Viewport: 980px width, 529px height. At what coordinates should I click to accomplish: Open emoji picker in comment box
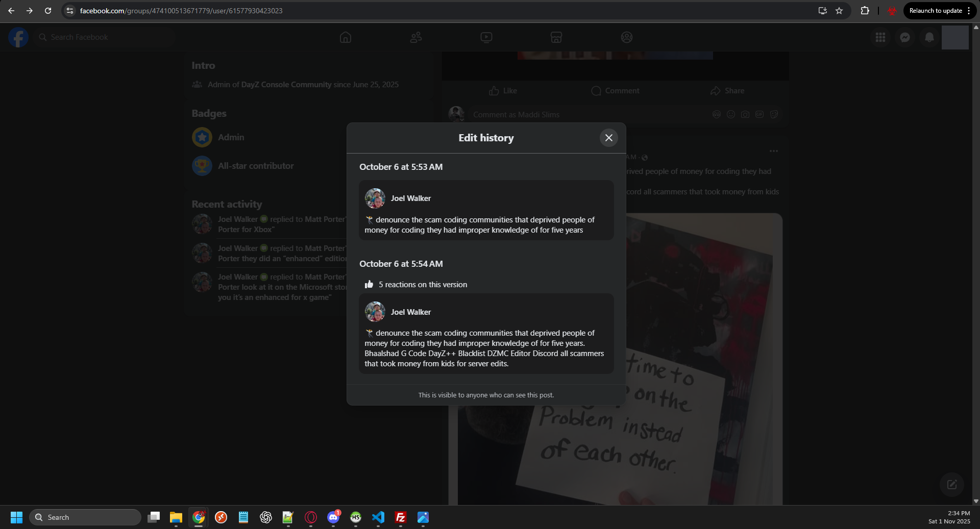click(731, 115)
